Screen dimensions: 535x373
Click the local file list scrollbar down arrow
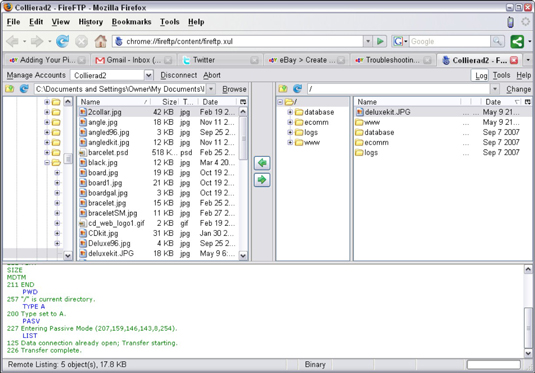(x=243, y=255)
